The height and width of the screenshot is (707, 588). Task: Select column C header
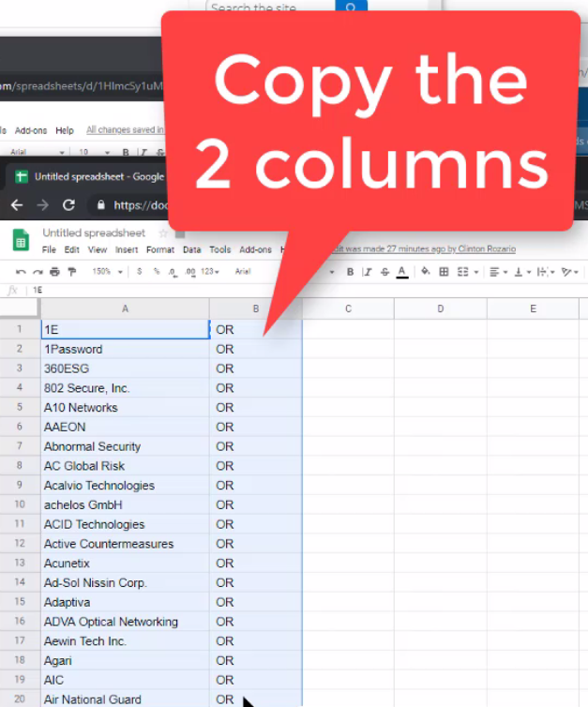[348, 308]
